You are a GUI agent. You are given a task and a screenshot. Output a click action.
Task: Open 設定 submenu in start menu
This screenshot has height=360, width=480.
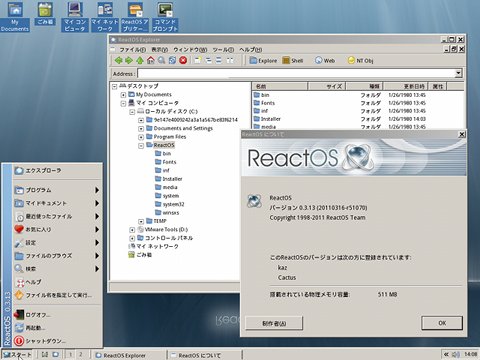[57, 243]
